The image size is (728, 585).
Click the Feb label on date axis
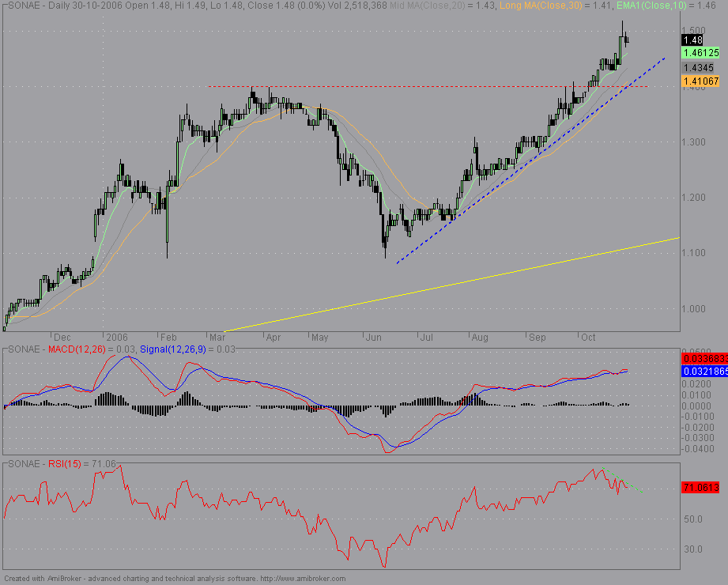168,338
